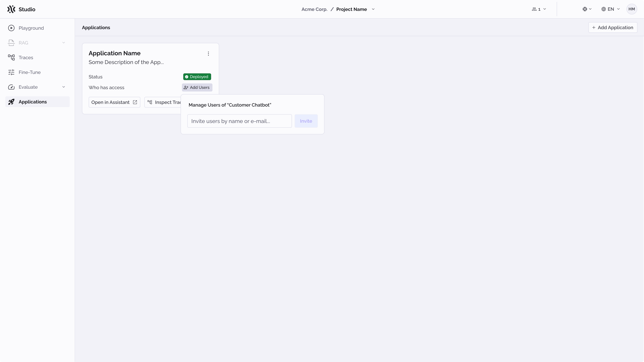Select the Playground play icon in sidebar

coord(12,28)
